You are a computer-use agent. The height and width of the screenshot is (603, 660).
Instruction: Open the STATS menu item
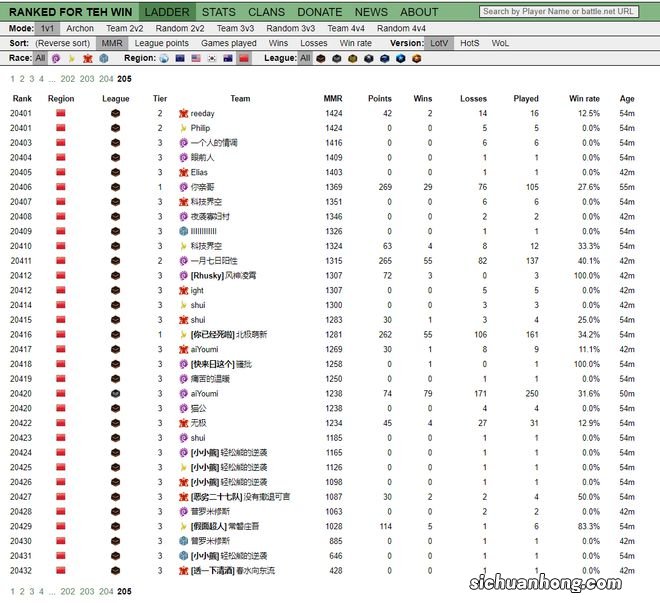pos(218,12)
